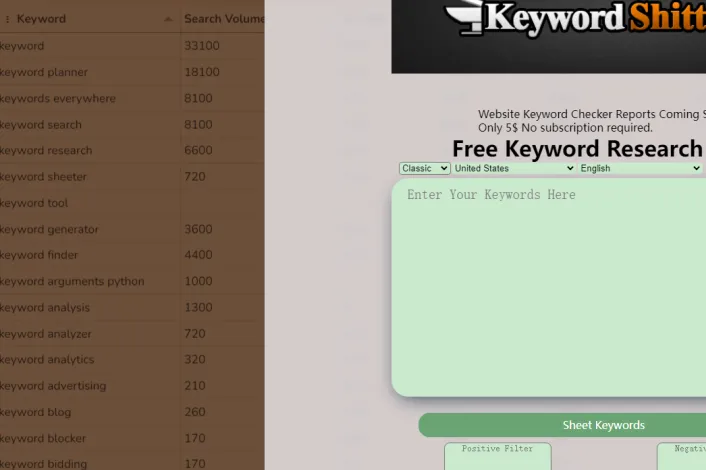Viewport: 706px width, 470px height.
Task: Click into the Negative Filter field
Action: point(681,456)
